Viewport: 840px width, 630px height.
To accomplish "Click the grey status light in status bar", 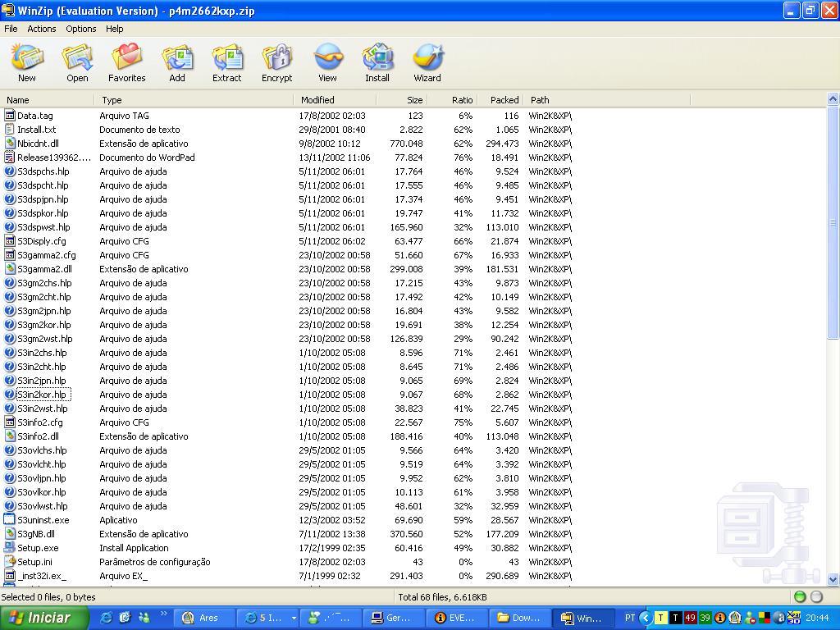I will point(816,597).
